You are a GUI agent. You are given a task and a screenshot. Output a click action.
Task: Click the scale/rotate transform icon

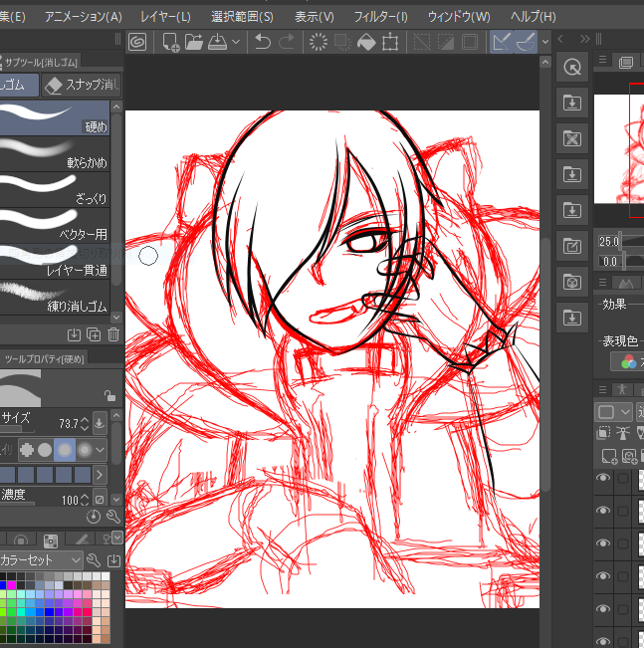[x=390, y=42]
